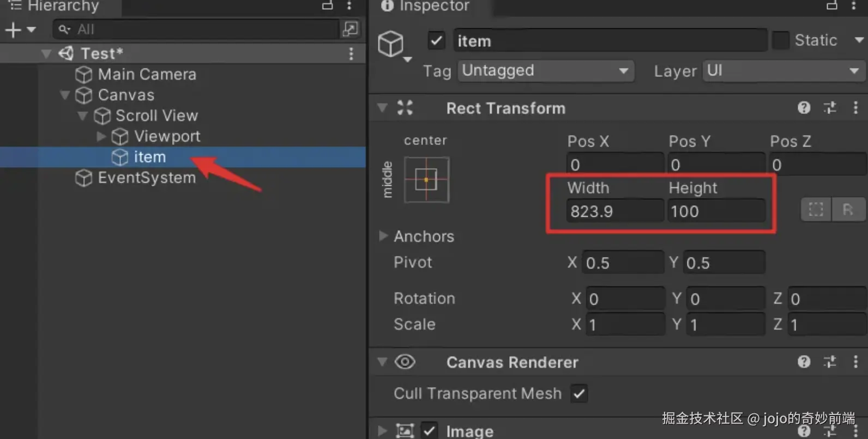The width and height of the screenshot is (868, 439).
Task: Expand the Anchors section
Action: (383, 236)
